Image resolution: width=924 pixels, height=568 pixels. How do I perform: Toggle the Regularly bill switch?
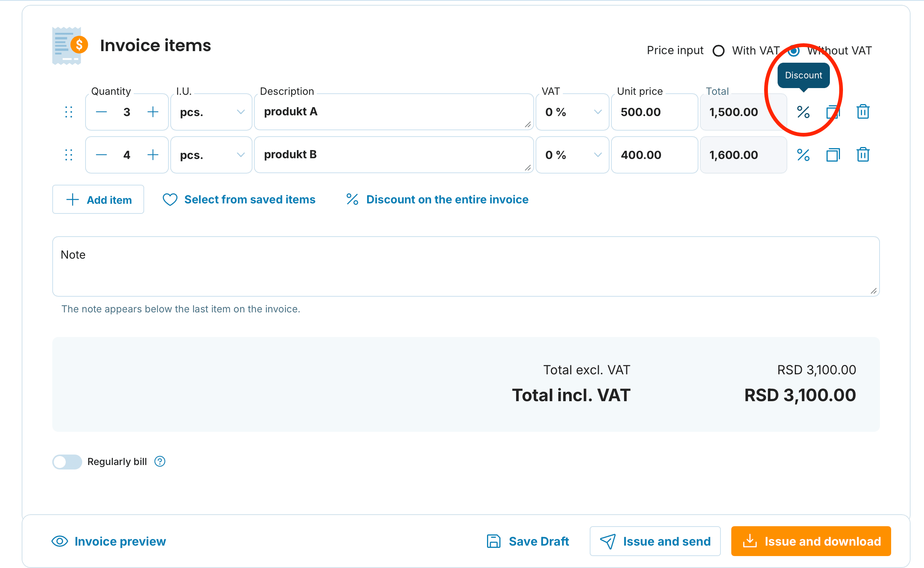coord(67,462)
